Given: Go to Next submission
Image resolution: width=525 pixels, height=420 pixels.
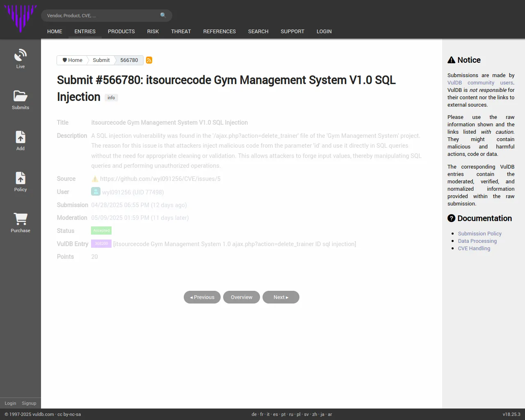Looking at the screenshot, I should pyautogui.click(x=281, y=297).
